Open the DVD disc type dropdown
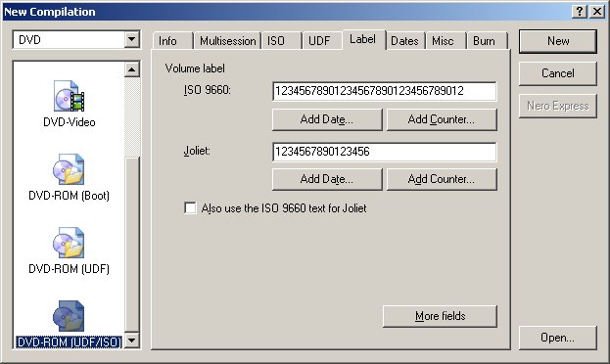The width and height of the screenshot is (610, 364). pyautogui.click(x=132, y=40)
